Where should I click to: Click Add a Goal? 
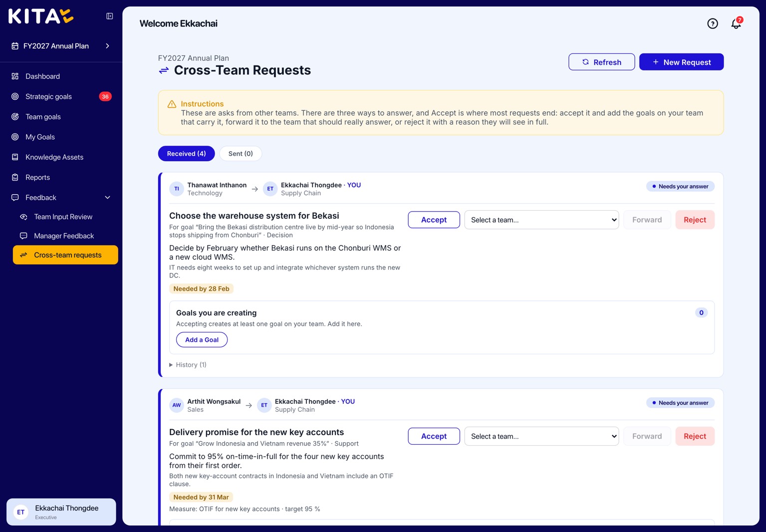[x=202, y=340]
